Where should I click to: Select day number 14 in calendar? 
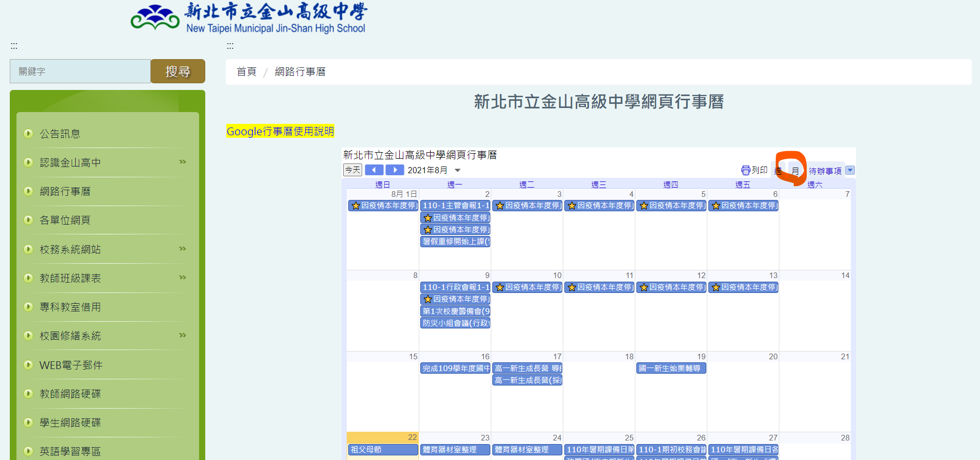pos(845,275)
